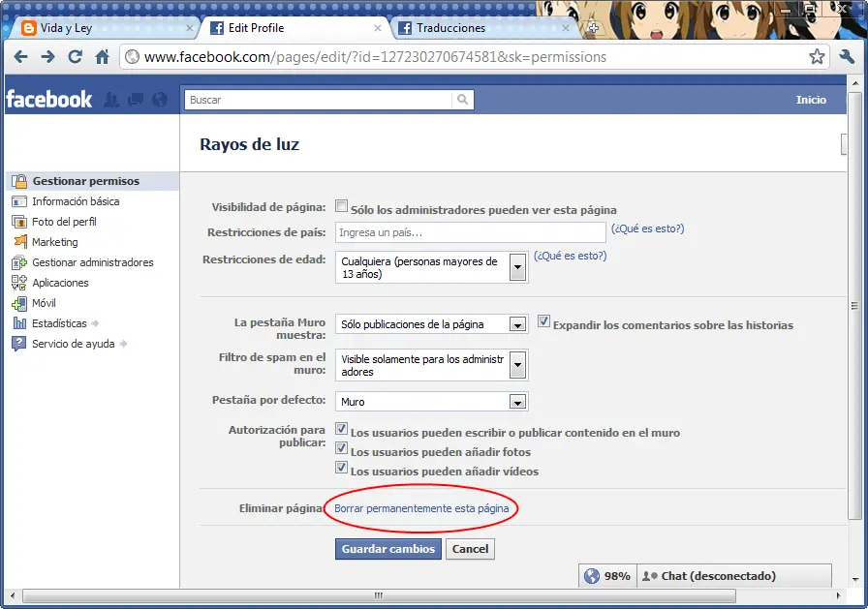Uncheck Los usuarios pueden añadir vídeos
This screenshot has height=609, width=868.
pos(342,468)
